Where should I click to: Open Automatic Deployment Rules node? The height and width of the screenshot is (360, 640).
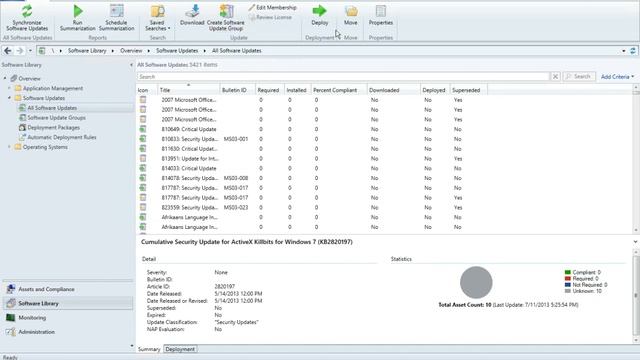62,138
